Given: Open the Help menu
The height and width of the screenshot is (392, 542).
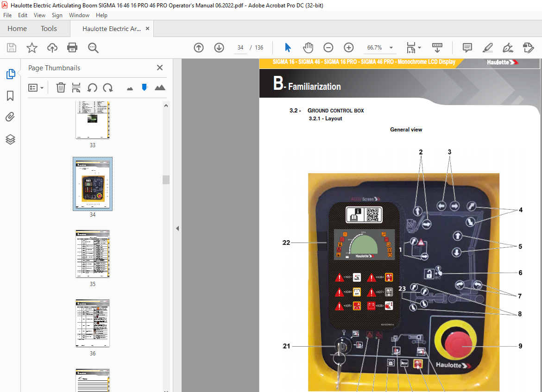Looking at the screenshot, I should tap(101, 15).
